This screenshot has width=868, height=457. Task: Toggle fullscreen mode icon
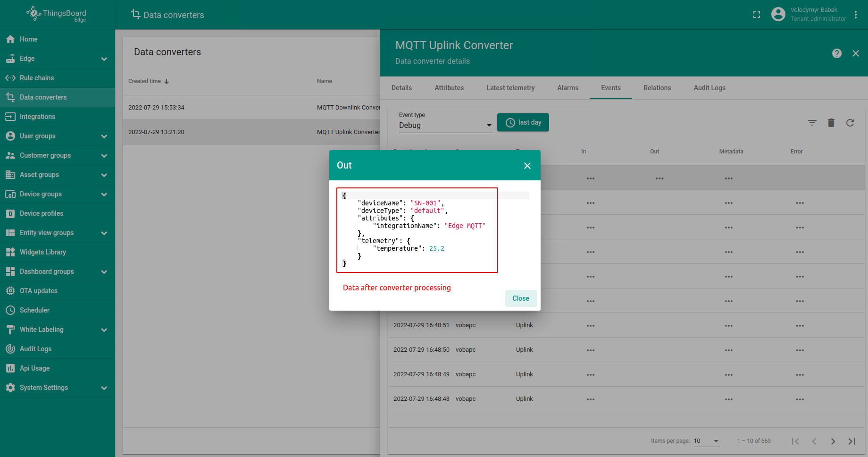(757, 15)
